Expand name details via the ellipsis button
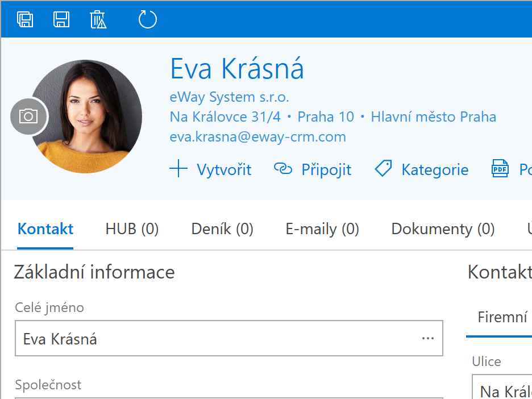The image size is (532, 399). 428,339
